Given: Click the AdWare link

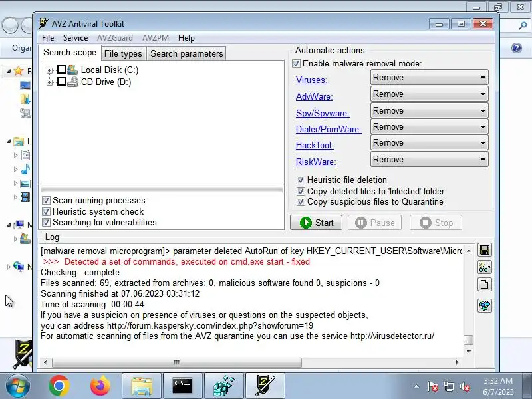Looking at the screenshot, I should [314, 96].
